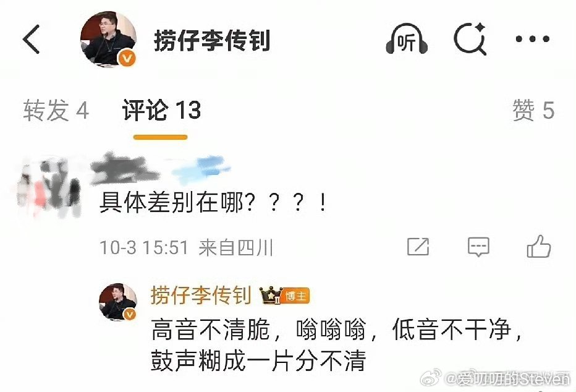Switch to the 赞 5 tab
The image size is (576, 392).
533,110
